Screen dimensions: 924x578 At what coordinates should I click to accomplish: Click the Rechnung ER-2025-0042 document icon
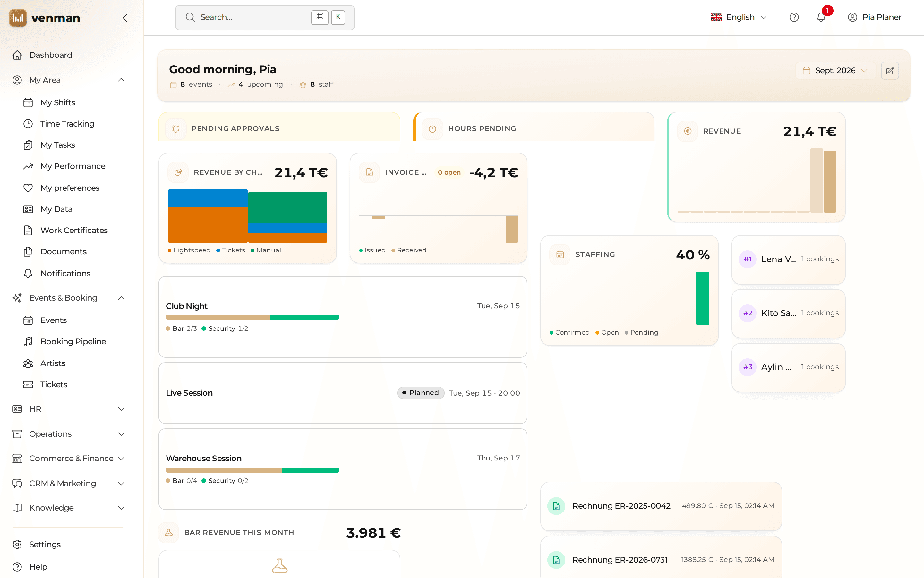(x=556, y=506)
